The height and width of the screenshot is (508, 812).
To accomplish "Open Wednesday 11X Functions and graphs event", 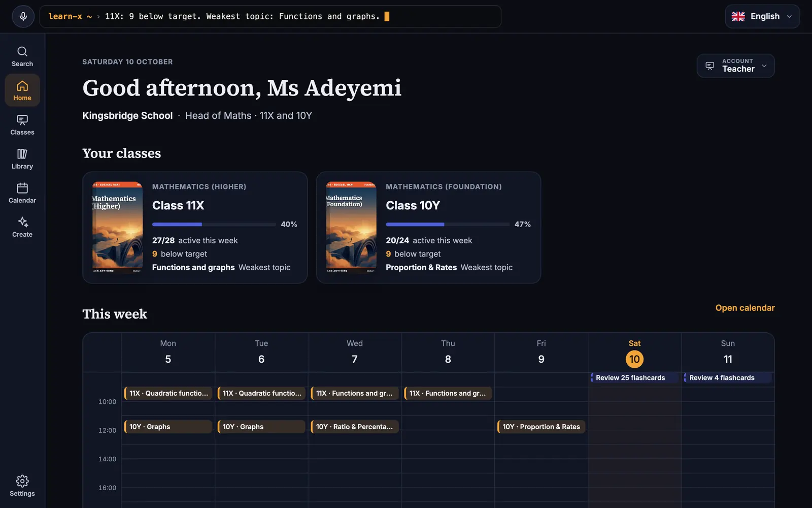I will pyautogui.click(x=355, y=393).
